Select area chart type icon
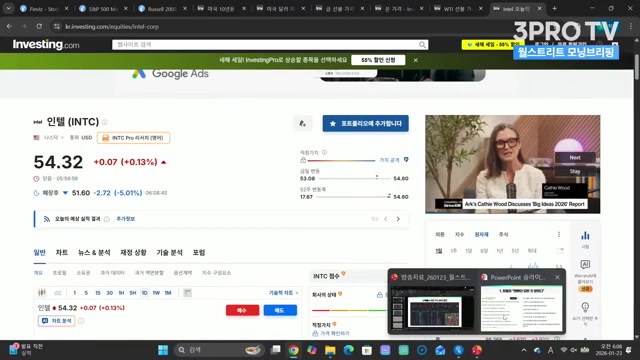Viewport: 640px width, 360px height. click(58, 293)
